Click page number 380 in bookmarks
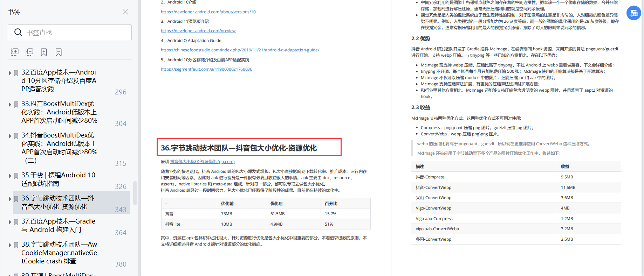Viewport: 644px width, 276px height. 121,264
